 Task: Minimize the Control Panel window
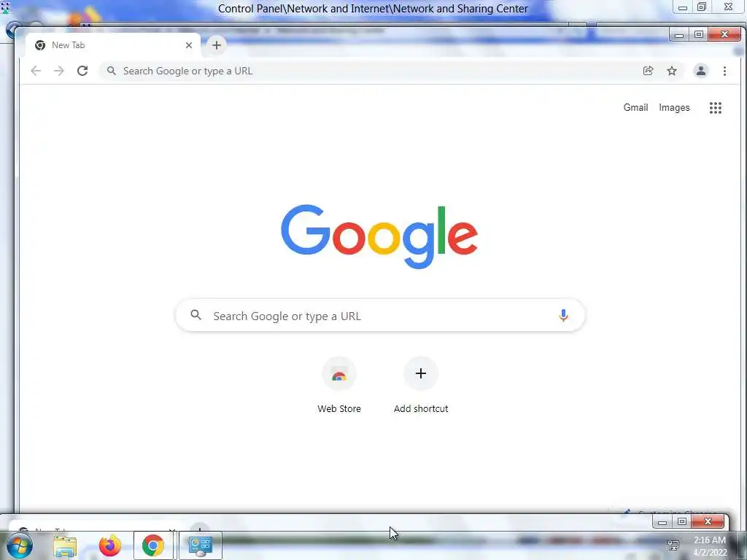click(x=682, y=7)
